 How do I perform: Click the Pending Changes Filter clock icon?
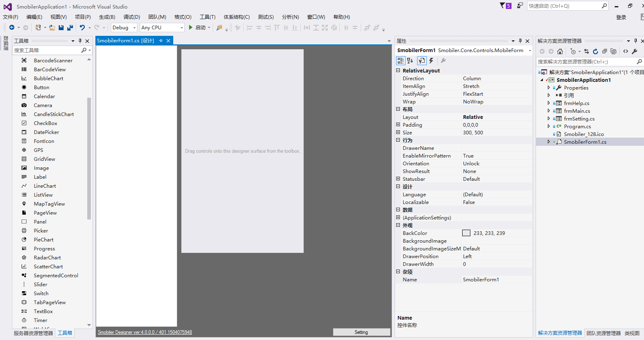(x=573, y=51)
